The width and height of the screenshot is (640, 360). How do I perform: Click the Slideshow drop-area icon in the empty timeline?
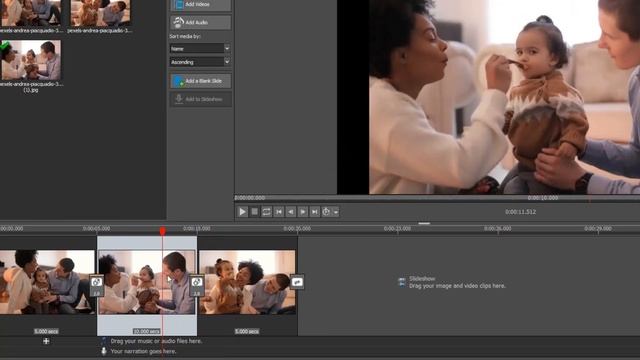tap(402, 282)
